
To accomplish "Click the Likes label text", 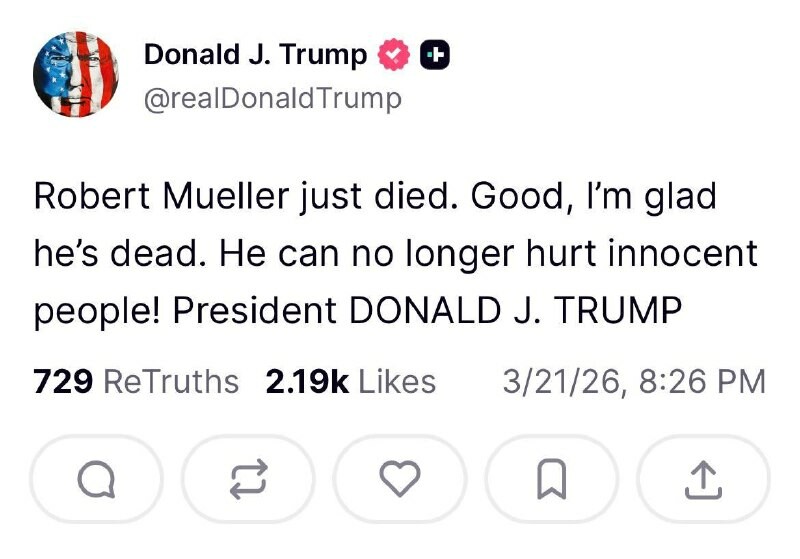I will (396, 381).
